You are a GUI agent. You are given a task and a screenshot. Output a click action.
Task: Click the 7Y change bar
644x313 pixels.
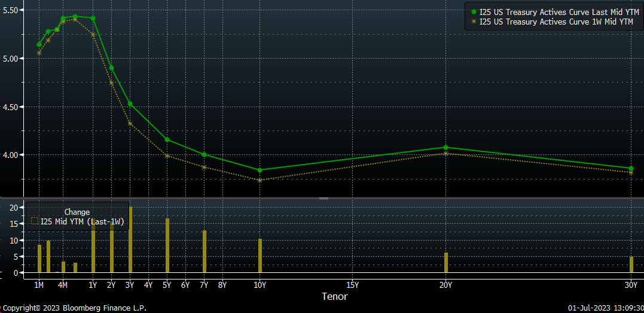(205, 251)
